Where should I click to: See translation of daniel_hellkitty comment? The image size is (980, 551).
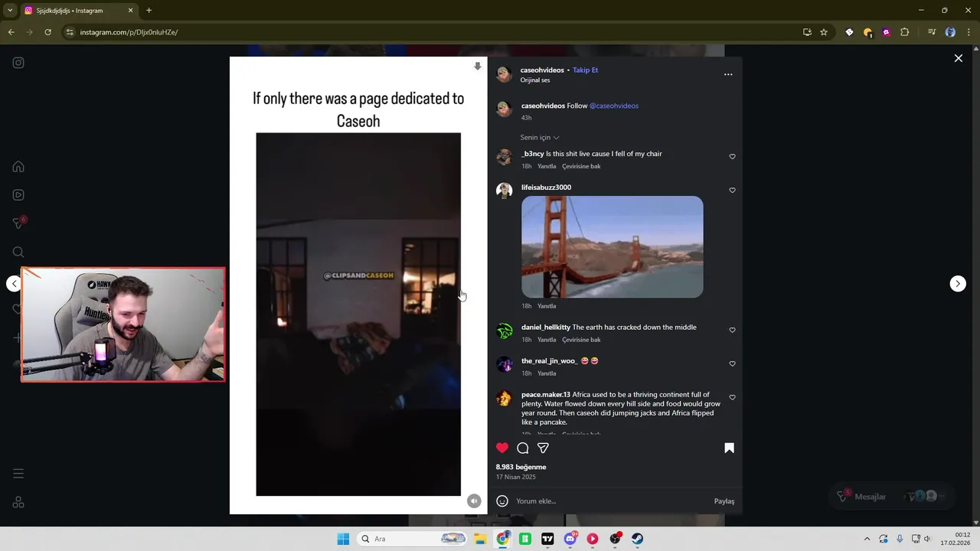(581, 340)
